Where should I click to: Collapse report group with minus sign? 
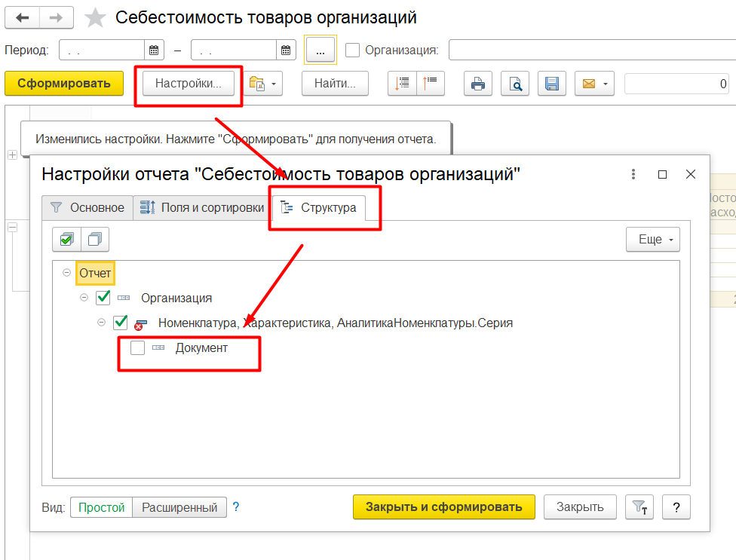tap(13, 228)
